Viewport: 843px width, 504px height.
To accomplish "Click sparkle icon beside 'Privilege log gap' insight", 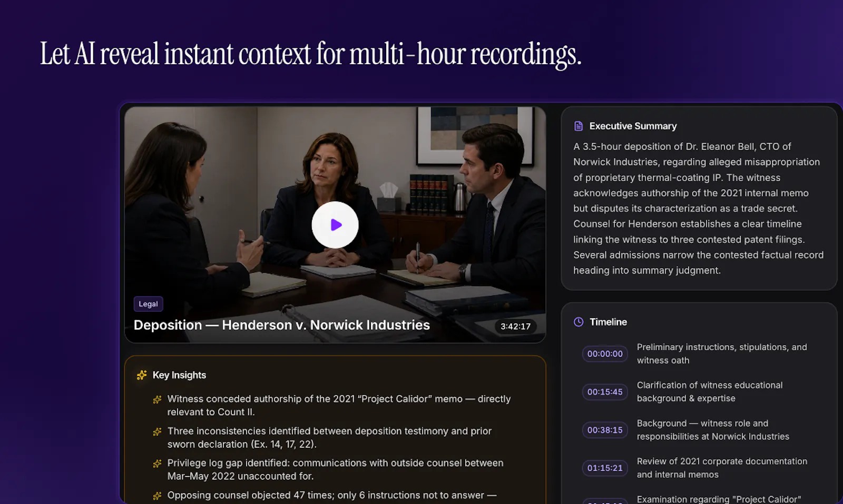I will [x=157, y=464].
